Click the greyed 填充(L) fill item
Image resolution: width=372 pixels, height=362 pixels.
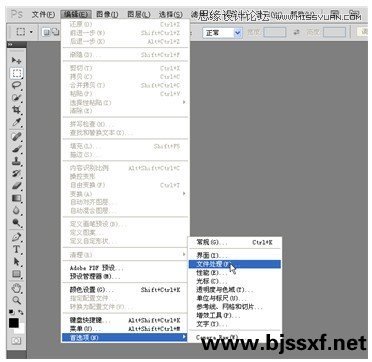click(x=125, y=146)
